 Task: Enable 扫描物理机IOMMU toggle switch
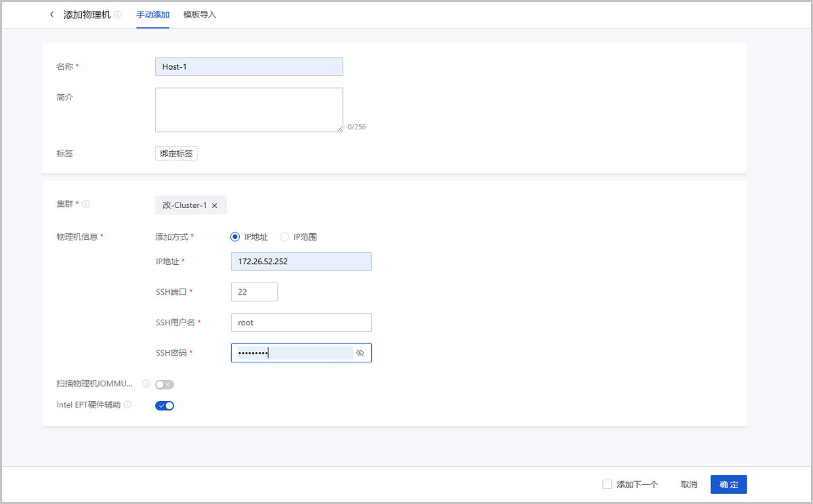(165, 384)
